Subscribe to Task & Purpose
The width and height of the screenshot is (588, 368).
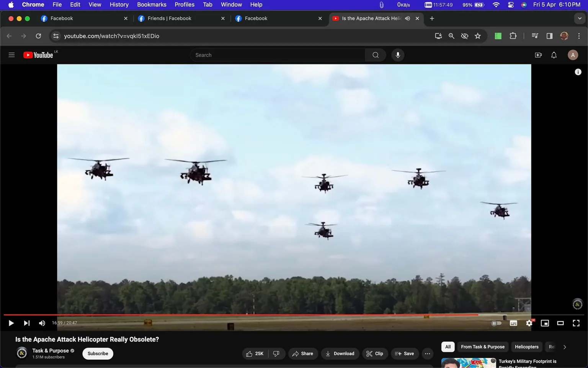(x=97, y=353)
